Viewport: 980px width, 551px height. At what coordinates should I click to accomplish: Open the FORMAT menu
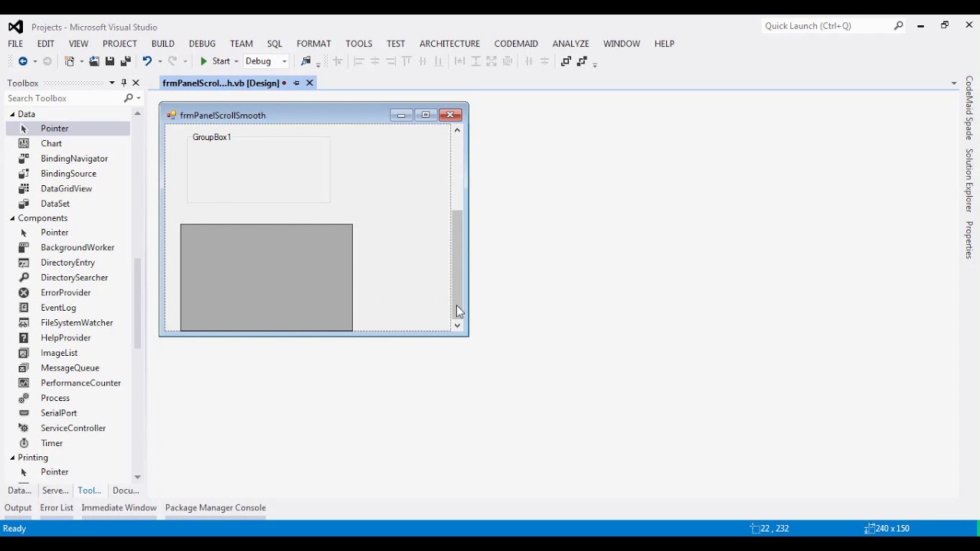pos(314,44)
